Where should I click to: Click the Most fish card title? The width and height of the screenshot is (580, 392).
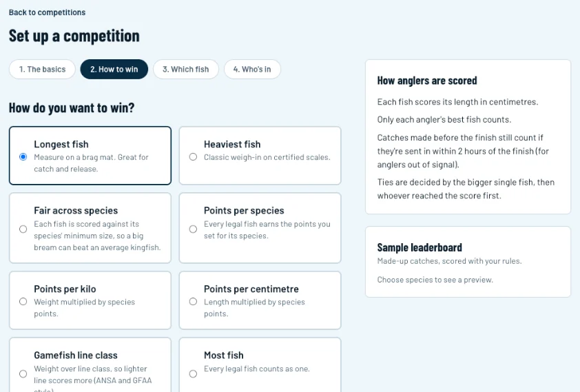(224, 355)
